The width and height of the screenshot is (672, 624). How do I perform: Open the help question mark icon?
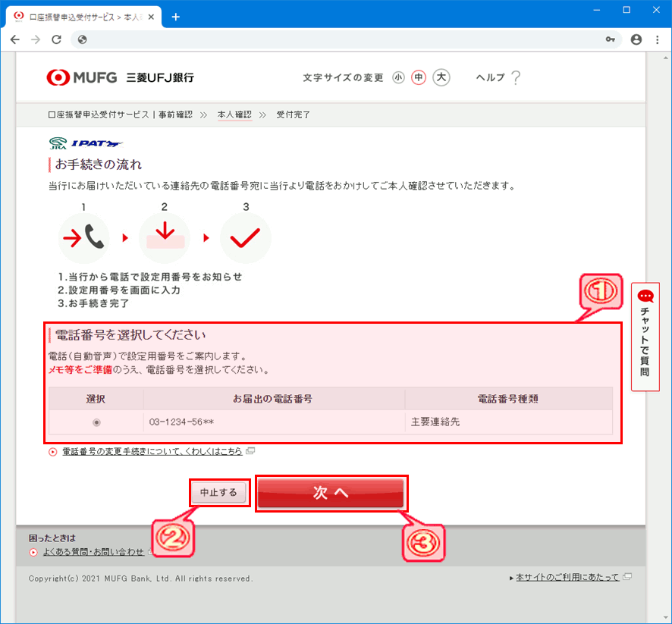click(x=516, y=77)
